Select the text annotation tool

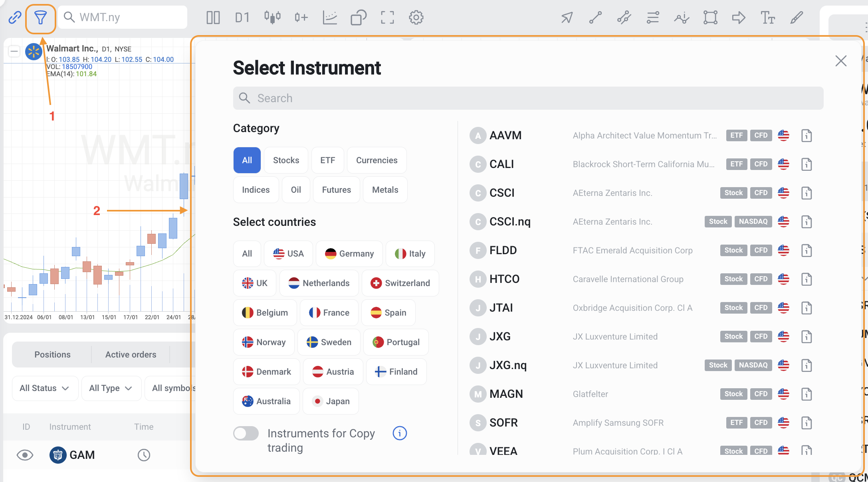point(767,18)
